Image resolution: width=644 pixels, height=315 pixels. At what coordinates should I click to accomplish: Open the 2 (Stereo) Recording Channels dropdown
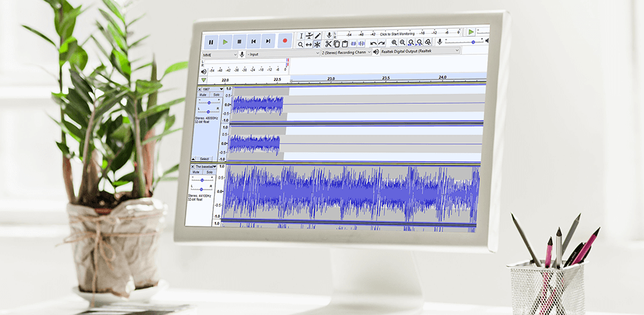pyautogui.click(x=346, y=52)
